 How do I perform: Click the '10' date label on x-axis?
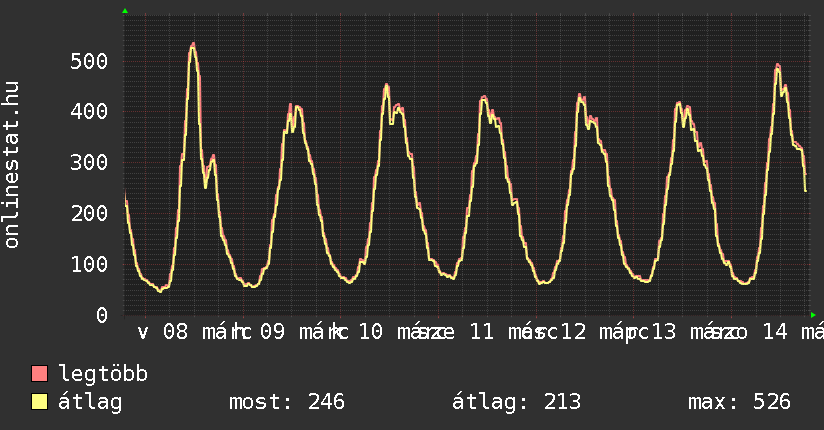pos(370,332)
